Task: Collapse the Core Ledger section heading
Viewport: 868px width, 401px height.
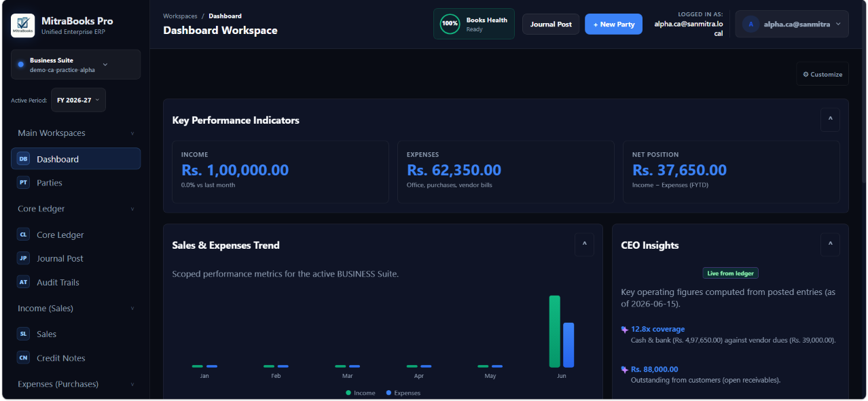Action: pyautogui.click(x=132, y=209)
